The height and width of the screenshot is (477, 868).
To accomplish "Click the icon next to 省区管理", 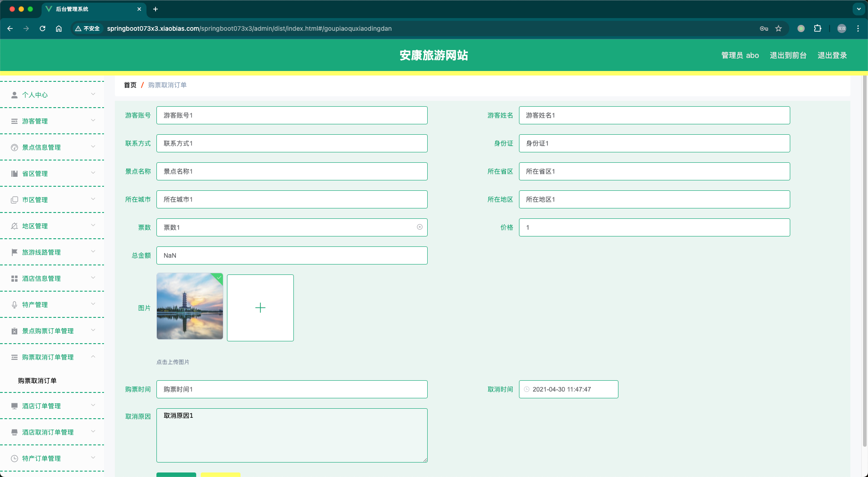I will coord(14,174).
